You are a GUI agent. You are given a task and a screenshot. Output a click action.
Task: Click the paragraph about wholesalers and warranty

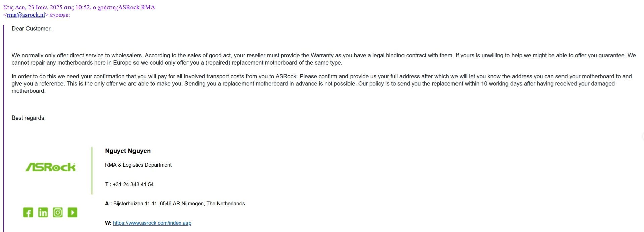pyautogui.click(x=324, y=59)
